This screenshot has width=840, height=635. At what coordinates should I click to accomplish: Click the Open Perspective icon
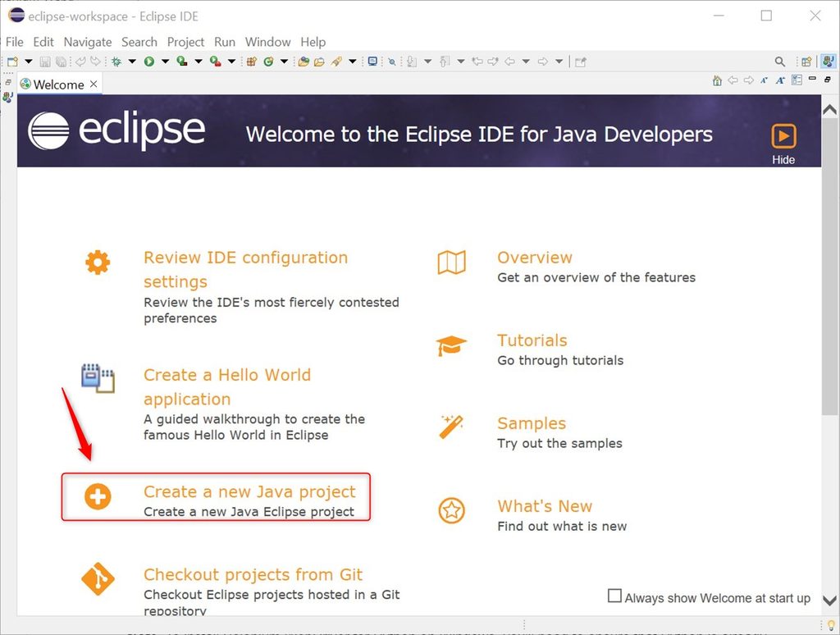(806, 62)
